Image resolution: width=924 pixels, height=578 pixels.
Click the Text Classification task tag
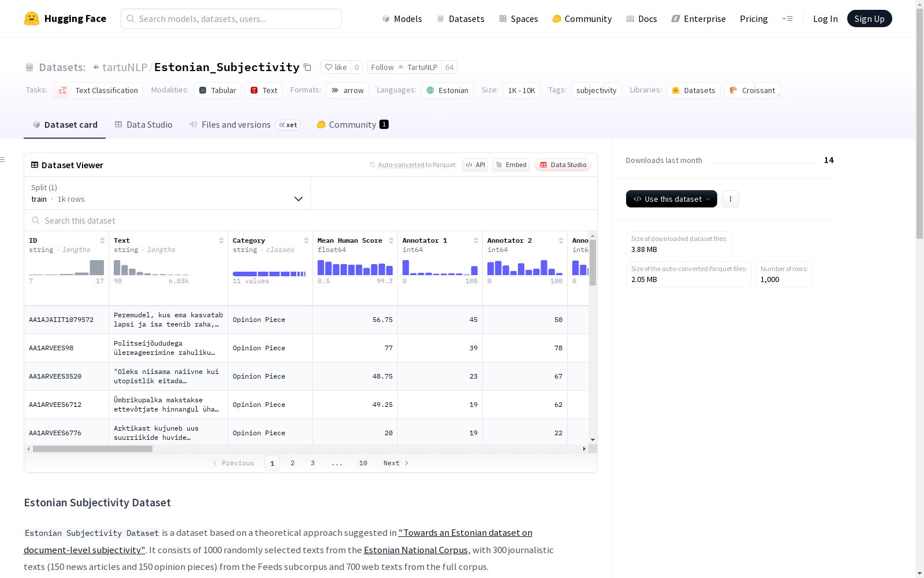98,90
